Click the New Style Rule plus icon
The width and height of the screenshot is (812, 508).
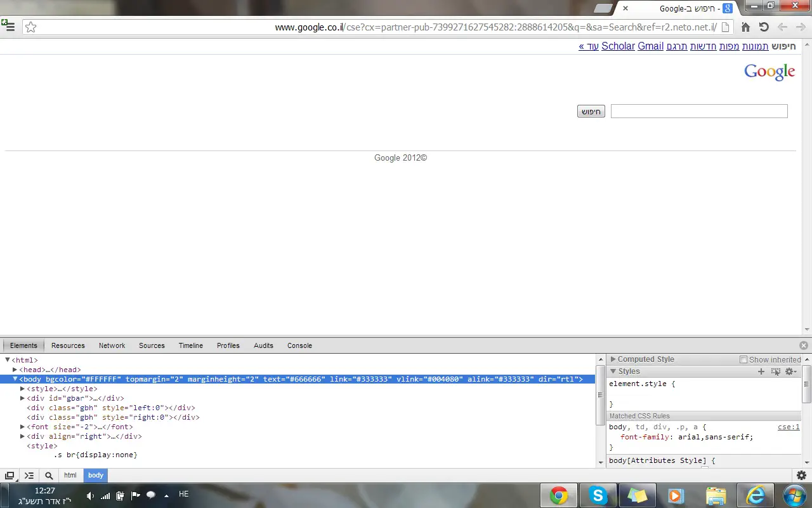pyautogui.click(x=761, y=371)
